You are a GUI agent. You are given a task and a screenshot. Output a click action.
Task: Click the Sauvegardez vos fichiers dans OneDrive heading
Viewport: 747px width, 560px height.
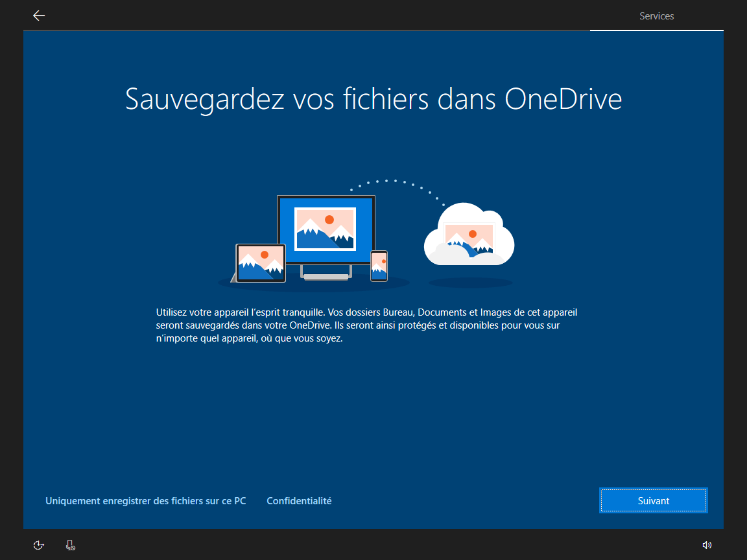pyautogui.click(x=373, y=99)
